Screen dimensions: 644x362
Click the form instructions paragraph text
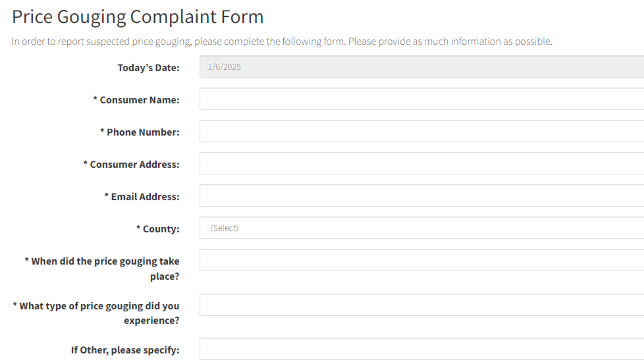click(x=282, y=41)
